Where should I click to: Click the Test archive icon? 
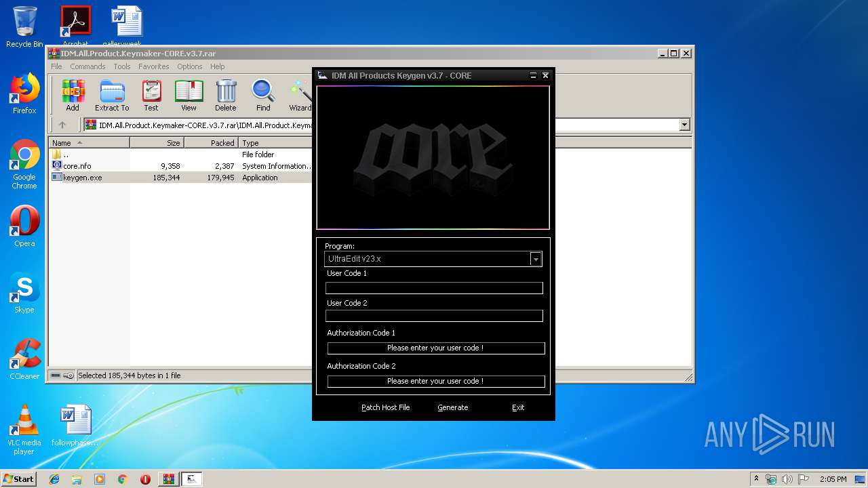pos(151,95)
